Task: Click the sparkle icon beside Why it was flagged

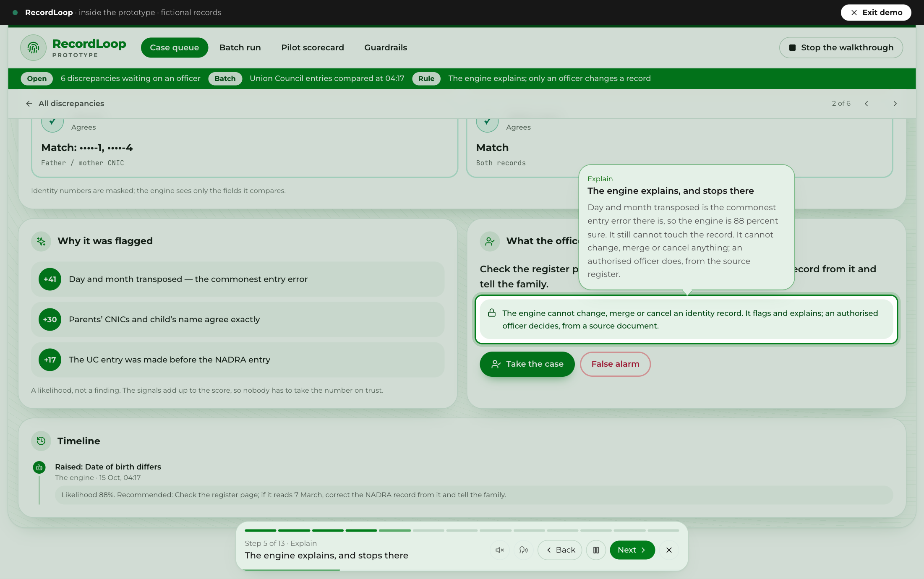Action: click(41, 241)
